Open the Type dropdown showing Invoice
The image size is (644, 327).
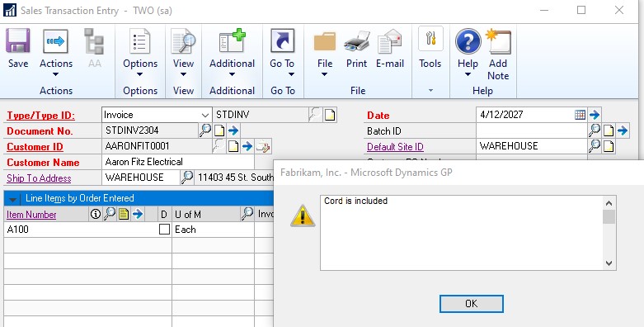click(157, 115)
